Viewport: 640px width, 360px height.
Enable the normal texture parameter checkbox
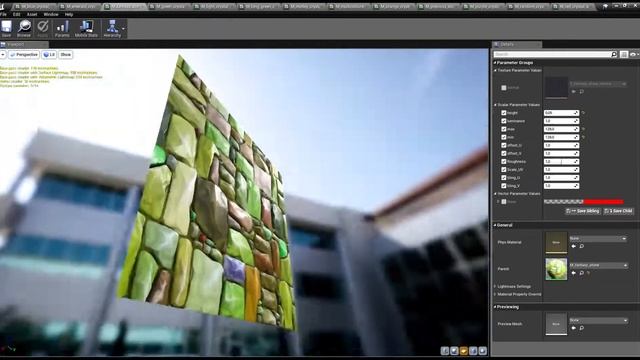(504, 88)
